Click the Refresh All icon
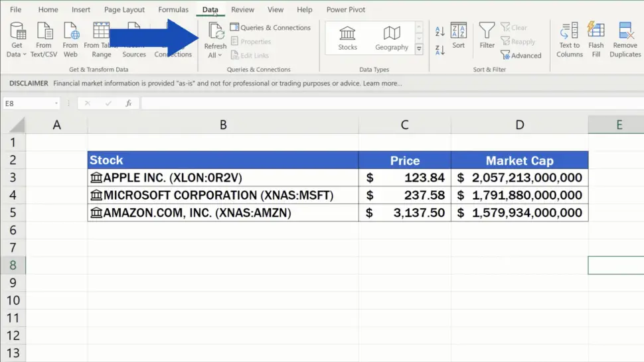This screenshot has height=362, width=644. tap(216, 32)
